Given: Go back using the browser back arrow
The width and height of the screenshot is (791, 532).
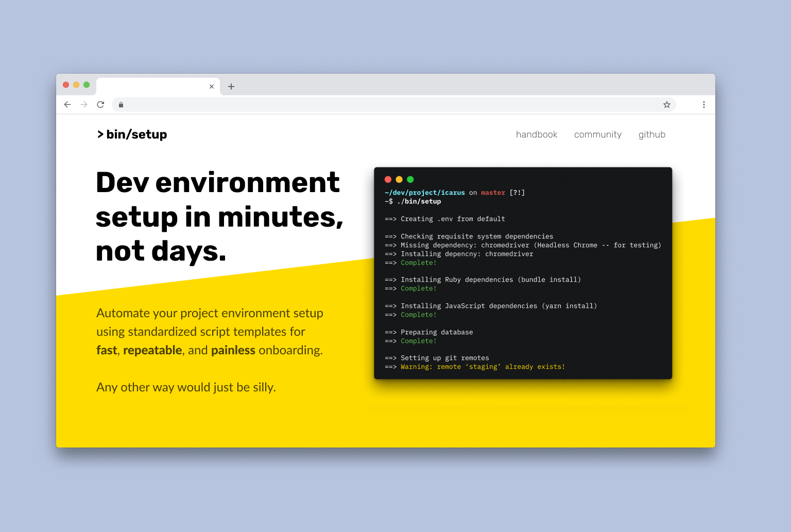Looking at the screenshot, I should (x=67, y=105).
